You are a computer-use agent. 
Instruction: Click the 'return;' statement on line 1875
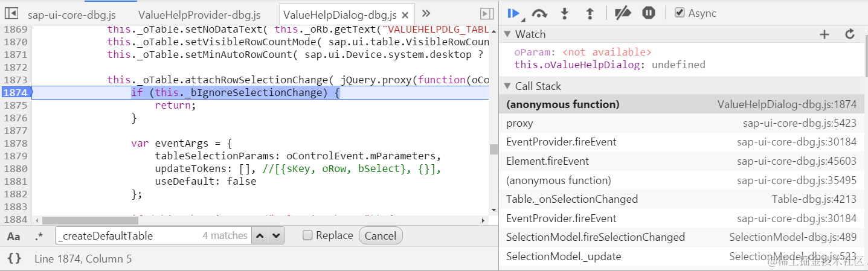tap(176, 105)
